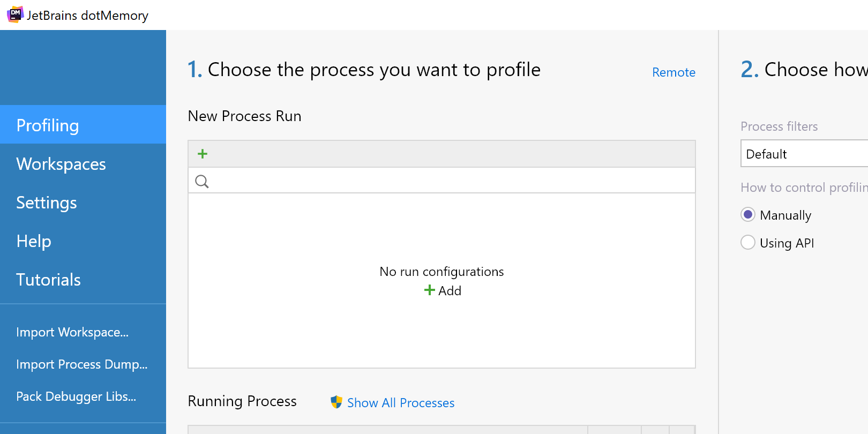Image resolution: width=868 pixels, height=434 pixels.
Task: Go to Workspaces in the sidebar
Action: [61, 164]
